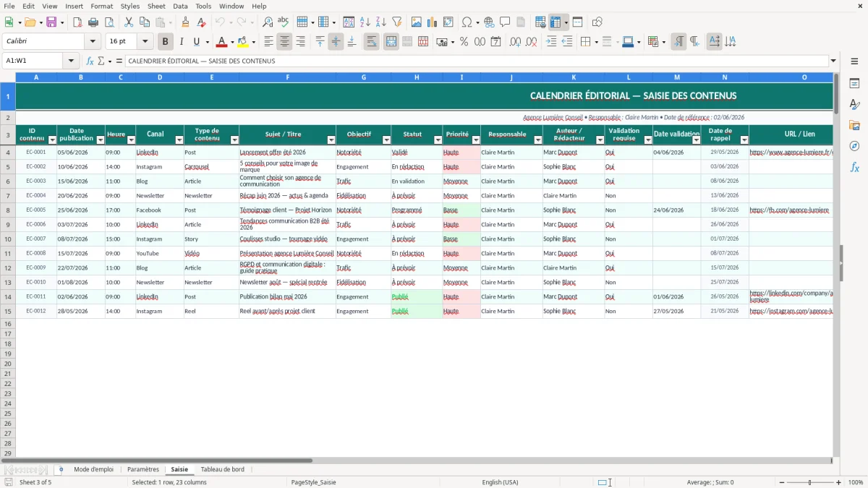Image resolution: width=868 pixels, height=488 pixels.
Task: Open the sidebar Properties panel
Action: tap(854, 84)
